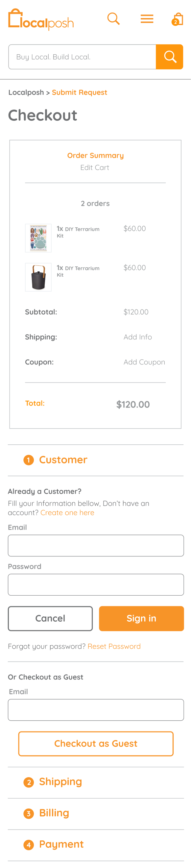Click Add Coupon next to Coupon

coord(144,362)
